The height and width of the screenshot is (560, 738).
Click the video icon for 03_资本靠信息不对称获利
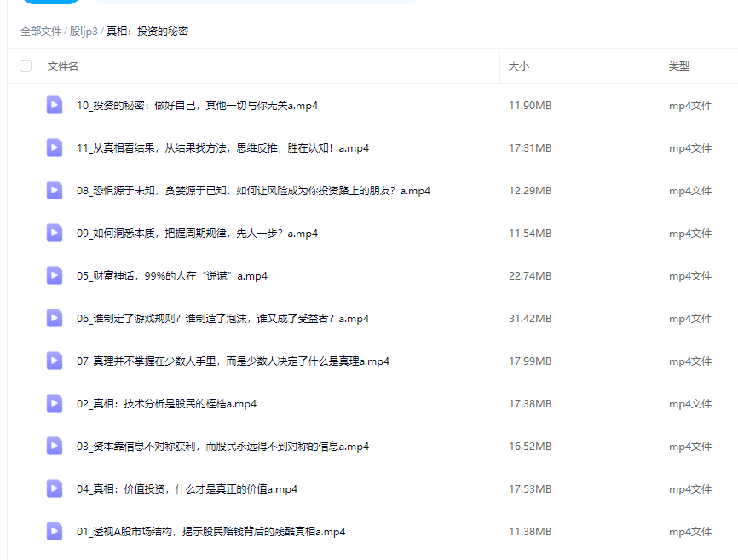[54, 446]
